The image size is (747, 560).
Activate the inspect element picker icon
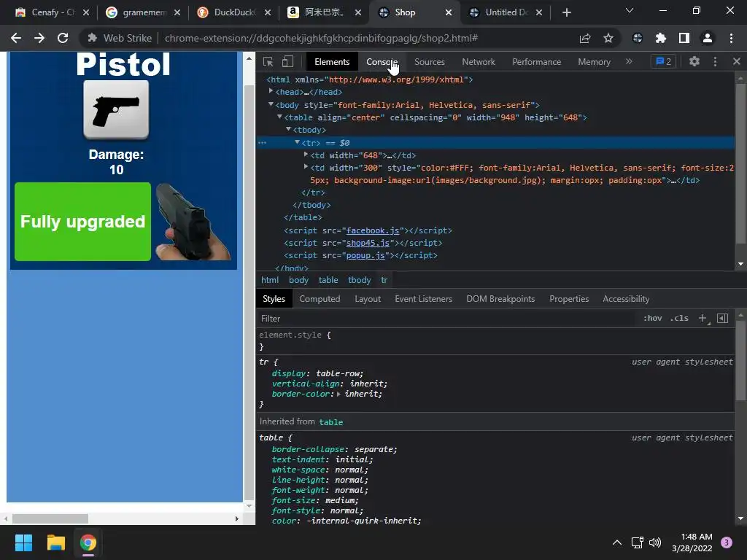tap(268, 61)
